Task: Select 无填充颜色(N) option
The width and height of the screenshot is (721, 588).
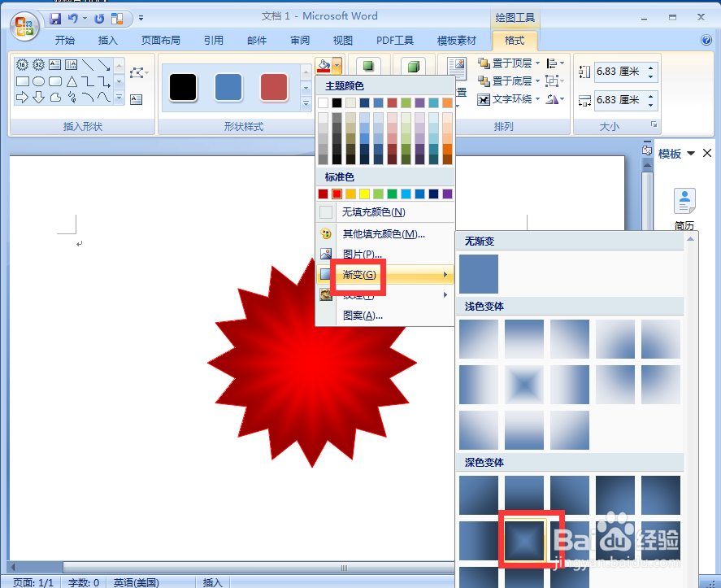Action: [x=385, y=212]
